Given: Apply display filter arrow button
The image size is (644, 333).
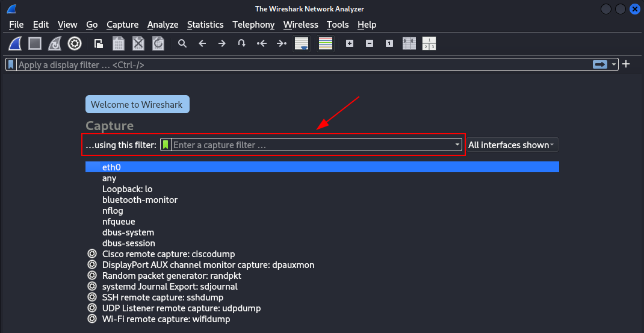Looking at the screenshot, I should (599, 64).
